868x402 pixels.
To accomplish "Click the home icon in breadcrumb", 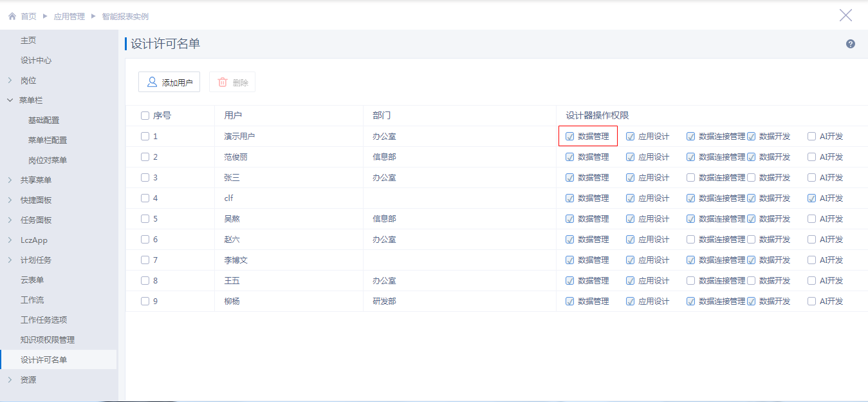I will tap(12, 16).
